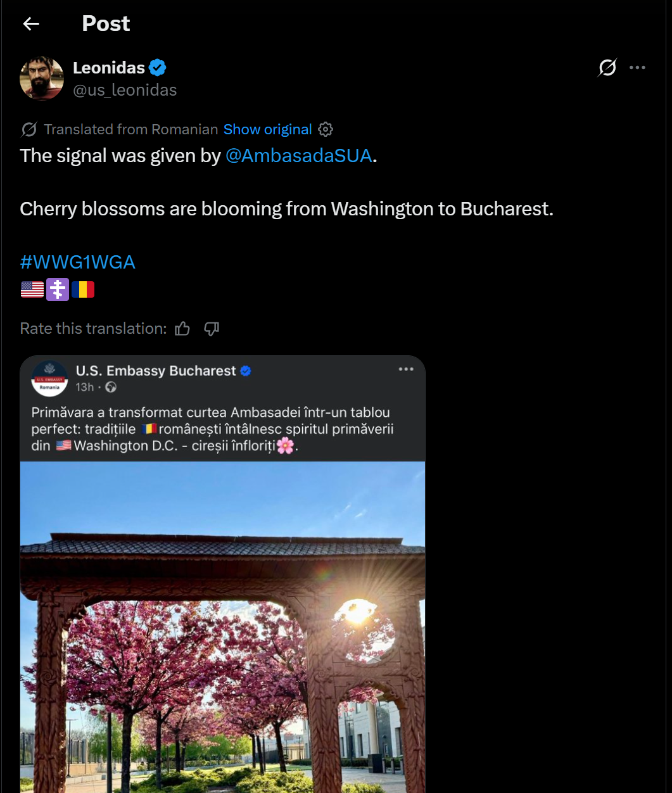Click the purple orthodox cross emoji
The height and width of the screenshot is (793, 672).
click(58, 289)
